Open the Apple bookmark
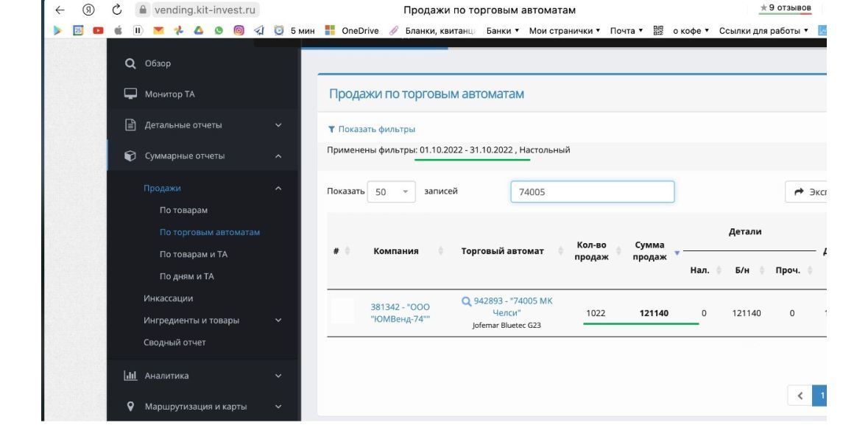 pos(118,30)
